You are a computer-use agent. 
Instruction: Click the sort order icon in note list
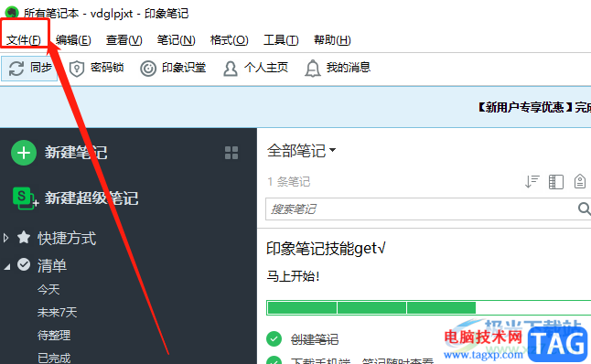pos(532,182)
